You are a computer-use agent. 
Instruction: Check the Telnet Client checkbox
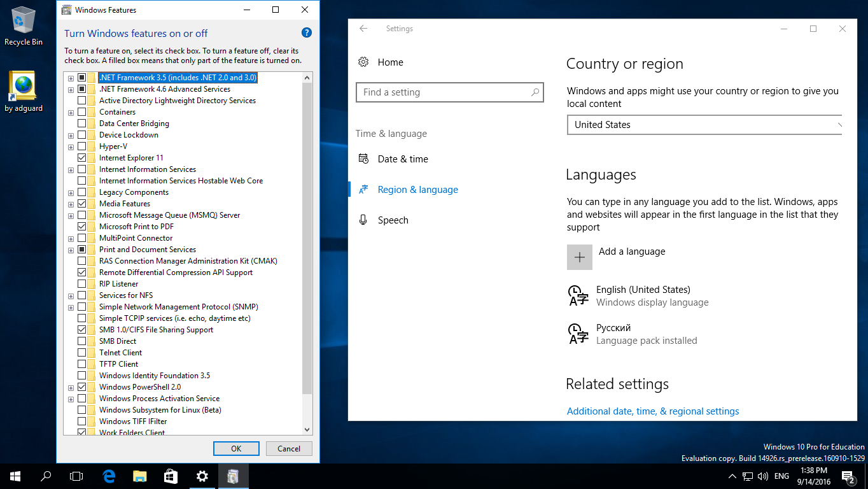pyautogui.click(x=82, y=352)
